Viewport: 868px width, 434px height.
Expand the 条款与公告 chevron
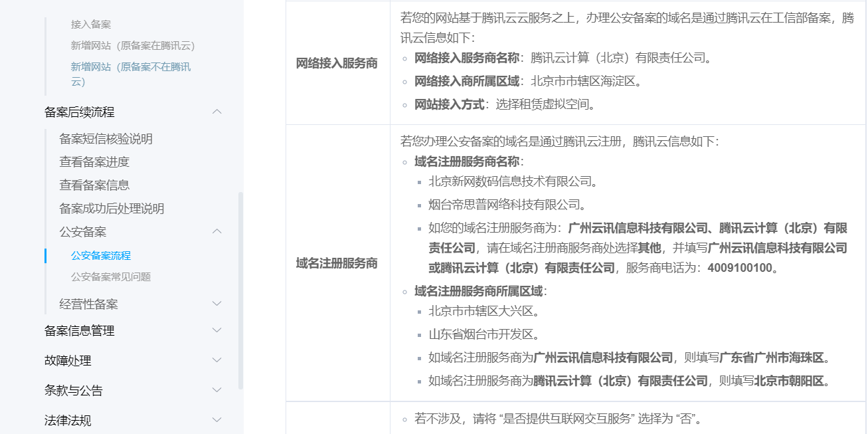pos(217,390)
